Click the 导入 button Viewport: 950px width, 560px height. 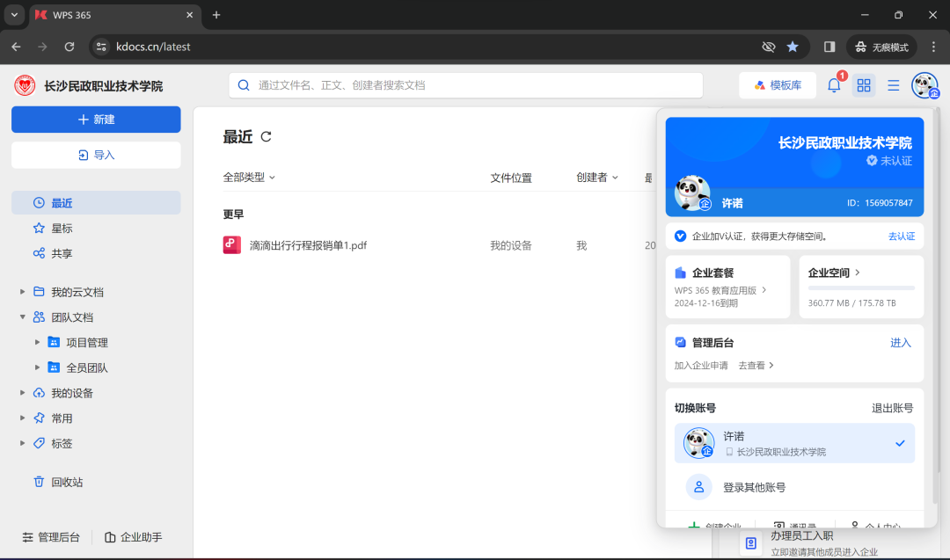(x=96, y=155)
